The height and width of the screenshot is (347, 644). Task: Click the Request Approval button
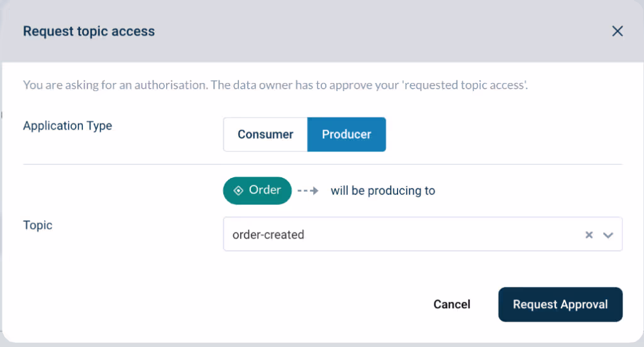[x=560, y=304]
